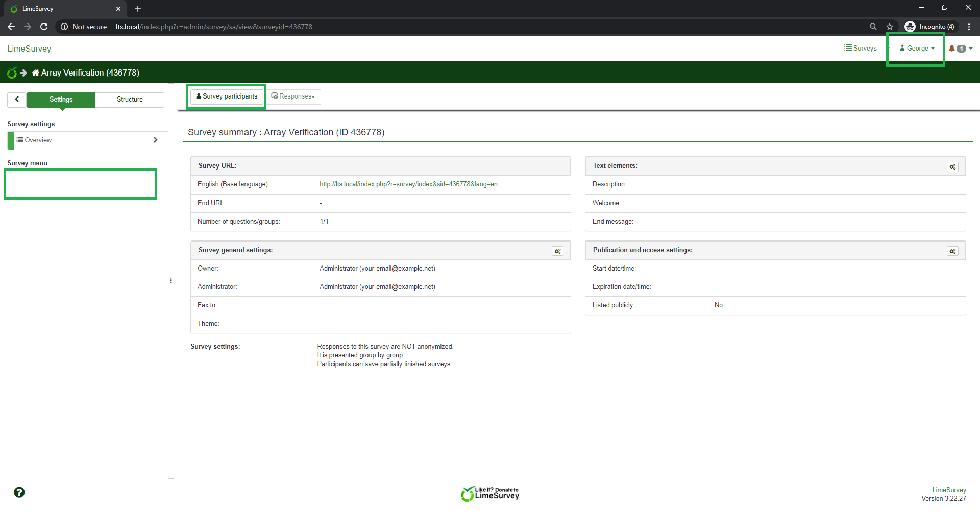This screenshot has height=531, width=980.
Task: Open the notifications bell icon
Action: [952, 49]
